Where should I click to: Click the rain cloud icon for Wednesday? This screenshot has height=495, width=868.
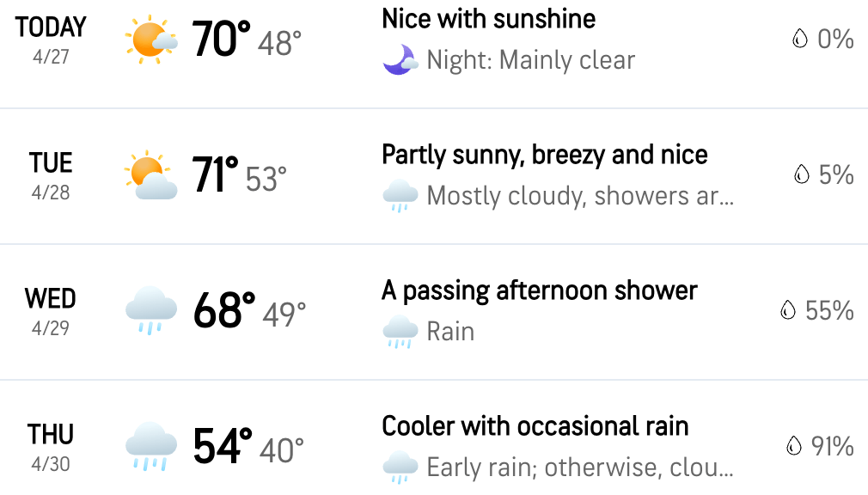click(x=151, y=310)
